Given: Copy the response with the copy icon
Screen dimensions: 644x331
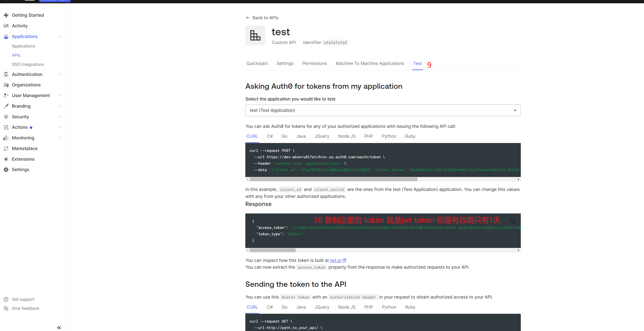Looking at the screenshot, I should 513,221.
